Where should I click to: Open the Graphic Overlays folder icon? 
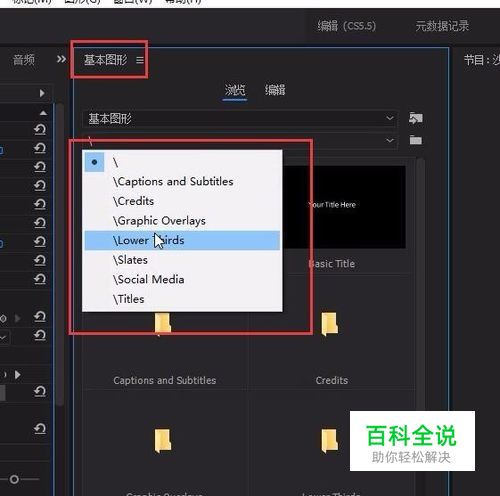(x=163, y=440)
